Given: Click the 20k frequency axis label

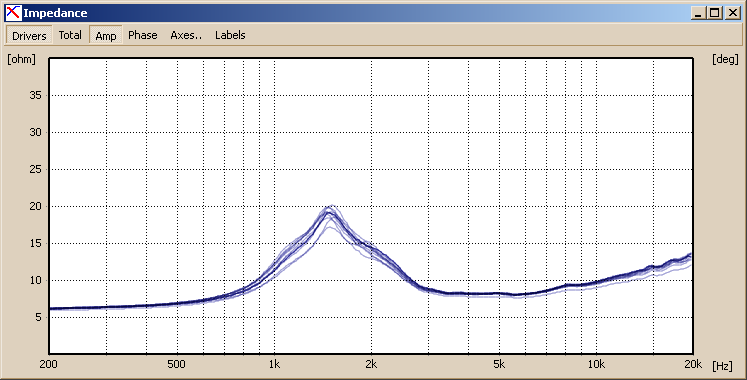Looking at the screenshot, I should [x=693, y=365].
